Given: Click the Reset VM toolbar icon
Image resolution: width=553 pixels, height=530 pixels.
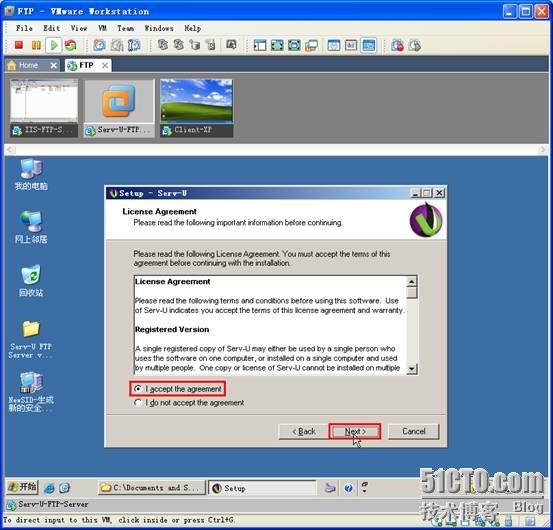Looking at the screenshot, I should pos(71,45).
